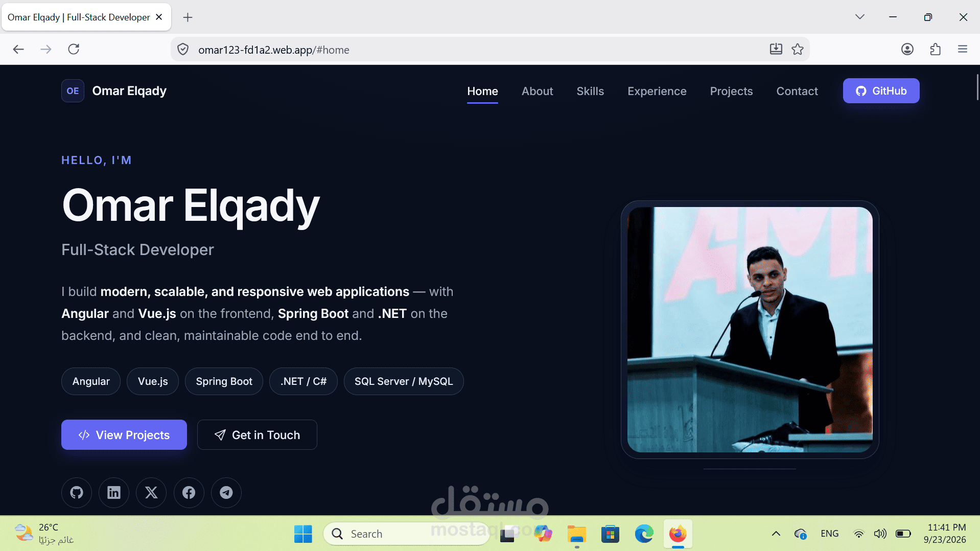The image size is (980, 551).
Task: Click the View Projects button
Action: (124, 435)
